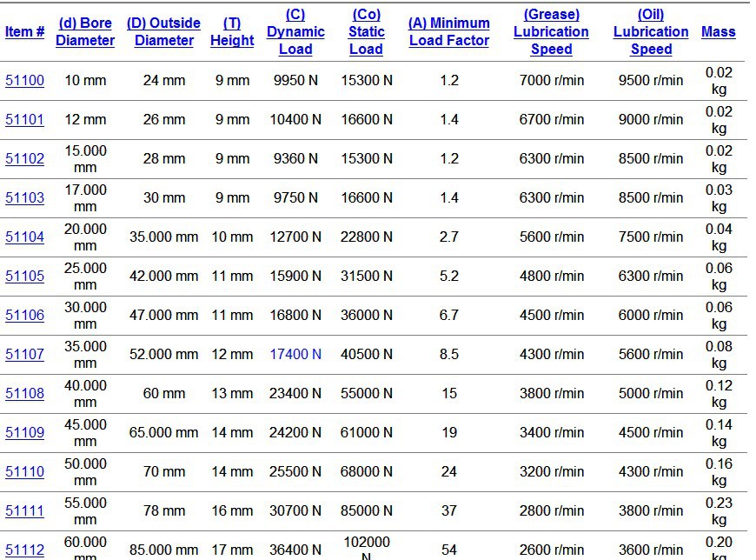
Task: Open item 51100 link
Action: click(24, 81)
